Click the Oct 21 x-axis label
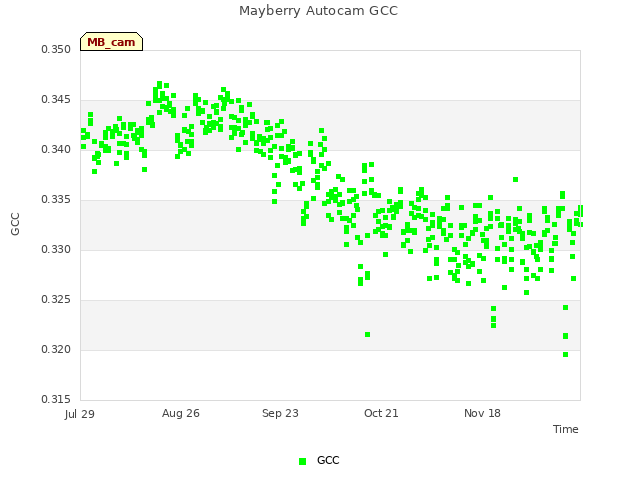The width and height of the screenshot is (640, 480). coord(381,413)
